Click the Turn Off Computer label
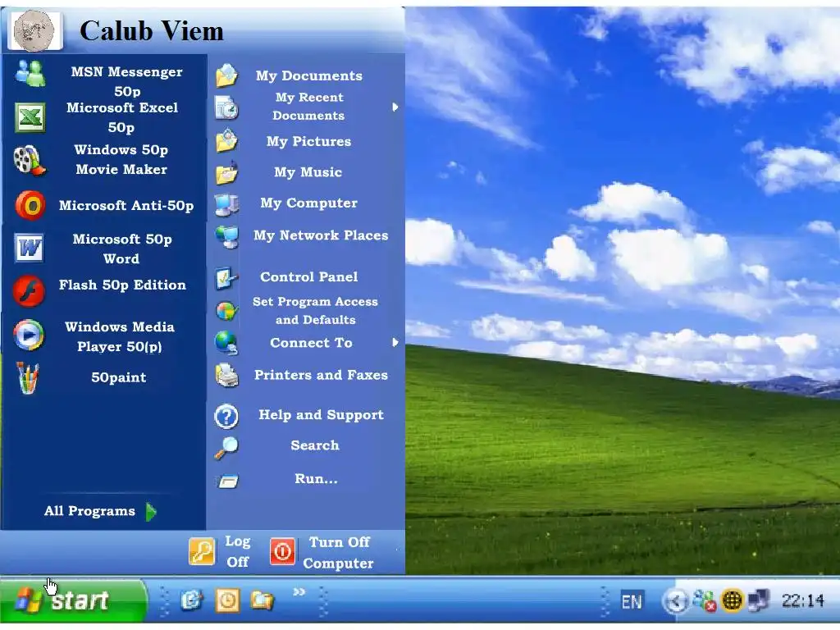Viewport: 840px width, 630px height. (339, 552)
